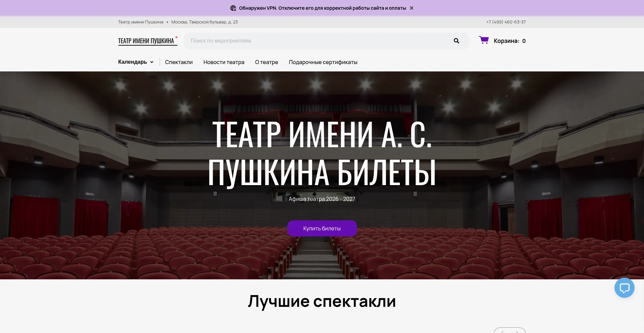Click the Купить билеты button

pyautogui.click(x=322, y=228)
